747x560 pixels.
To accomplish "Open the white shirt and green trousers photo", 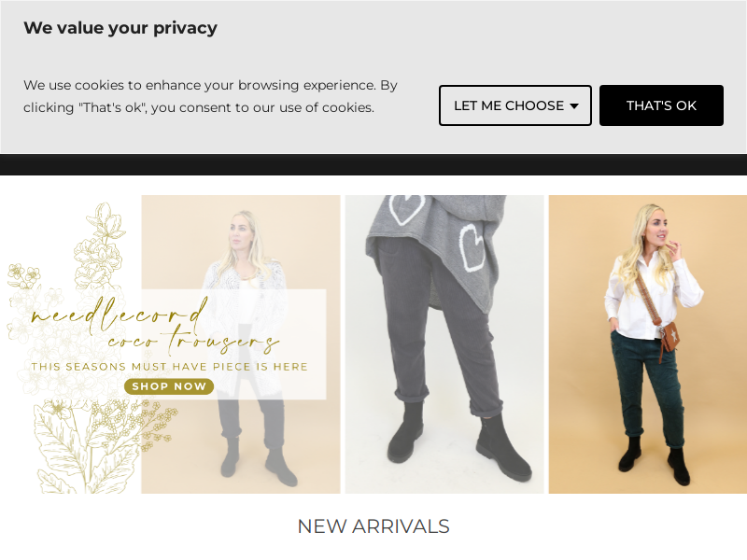I will click(x=648, y=344).
